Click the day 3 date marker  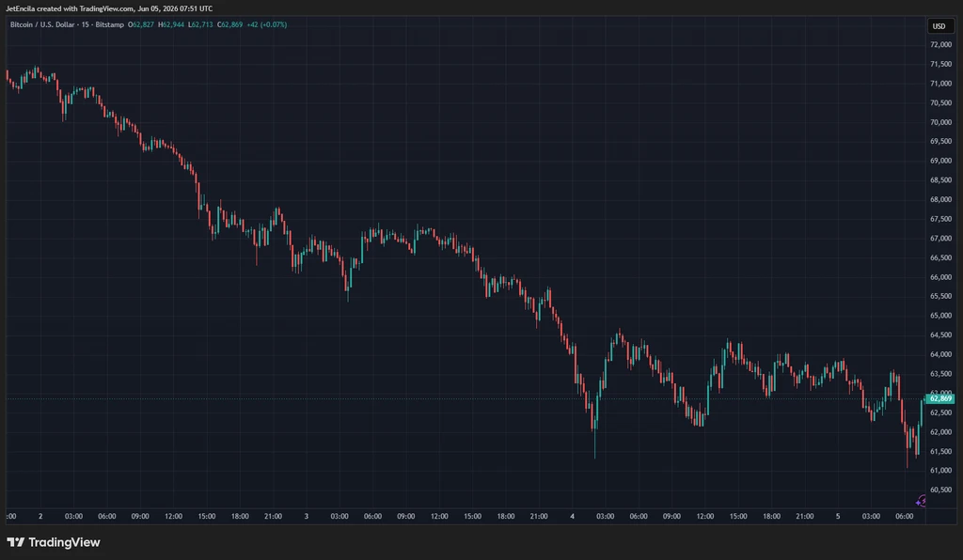[306, 517]
